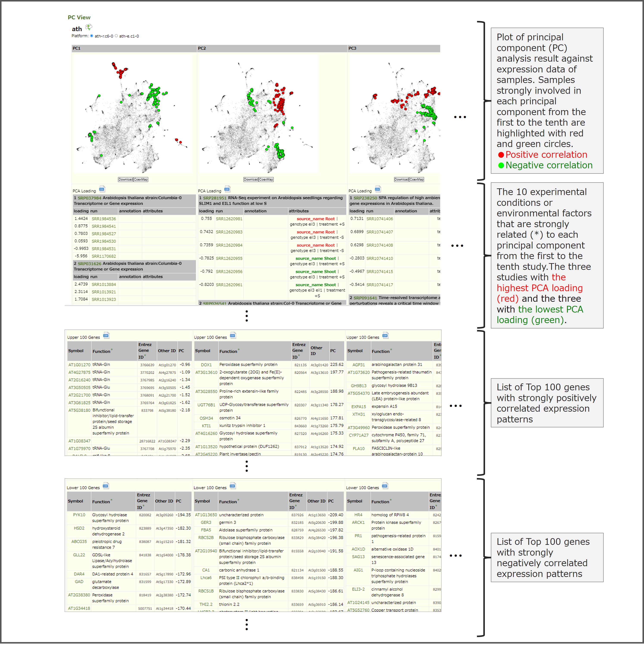
Task: Open the SRR12620981 run link
Action: (229, 219)
